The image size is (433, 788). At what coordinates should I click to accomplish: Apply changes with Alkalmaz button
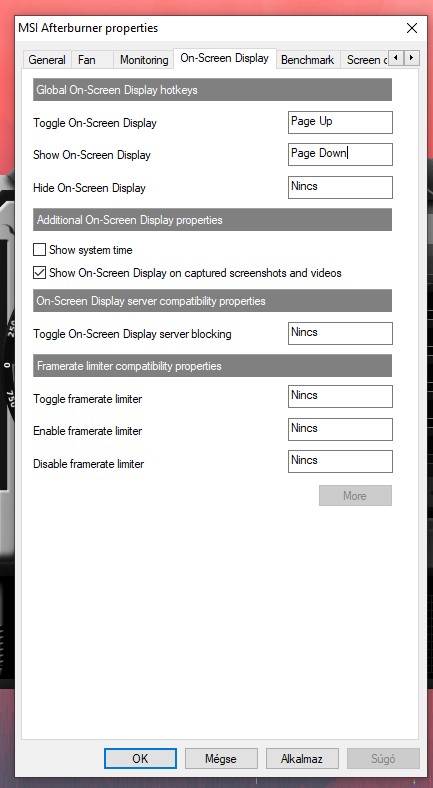pos(302,758)
